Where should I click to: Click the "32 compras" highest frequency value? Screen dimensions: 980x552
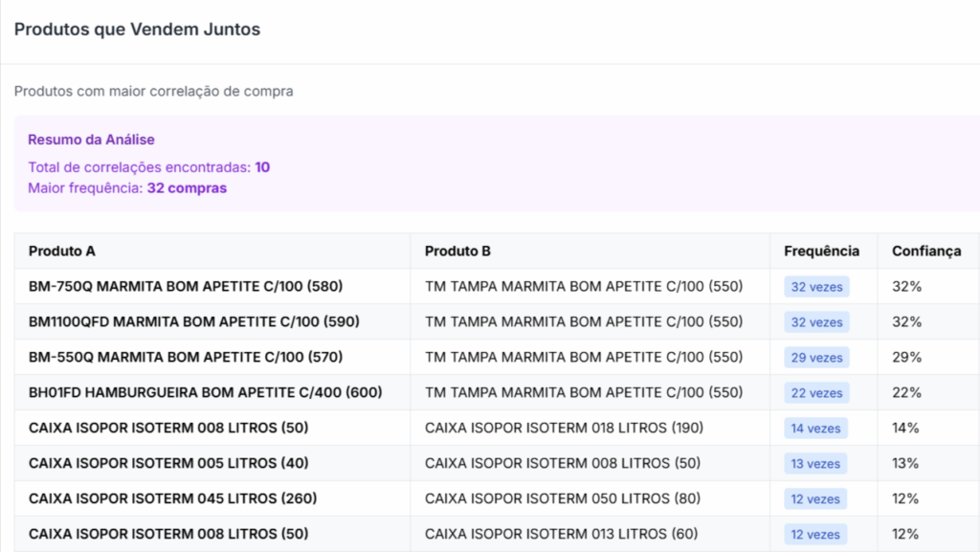pos(187,188)
